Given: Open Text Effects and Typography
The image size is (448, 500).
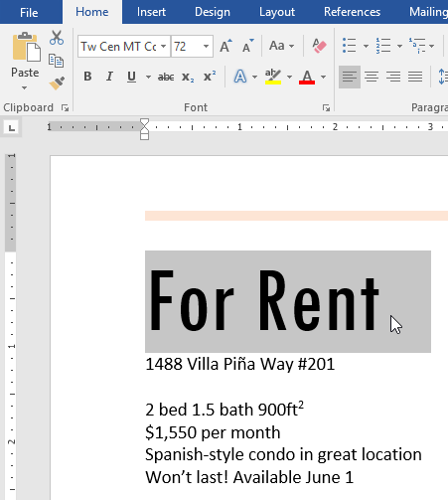Looking at the screenshot, I should coord(240,77).
